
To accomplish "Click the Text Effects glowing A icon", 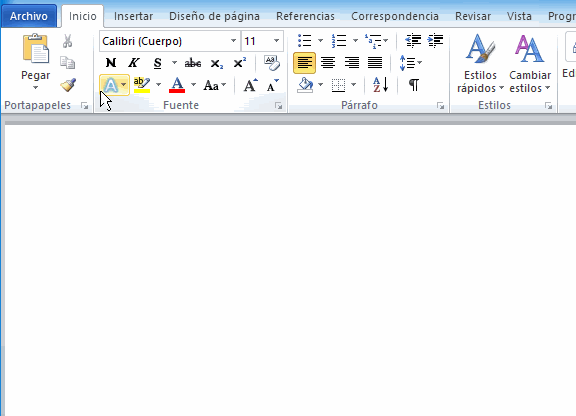I will click(110, 85).
